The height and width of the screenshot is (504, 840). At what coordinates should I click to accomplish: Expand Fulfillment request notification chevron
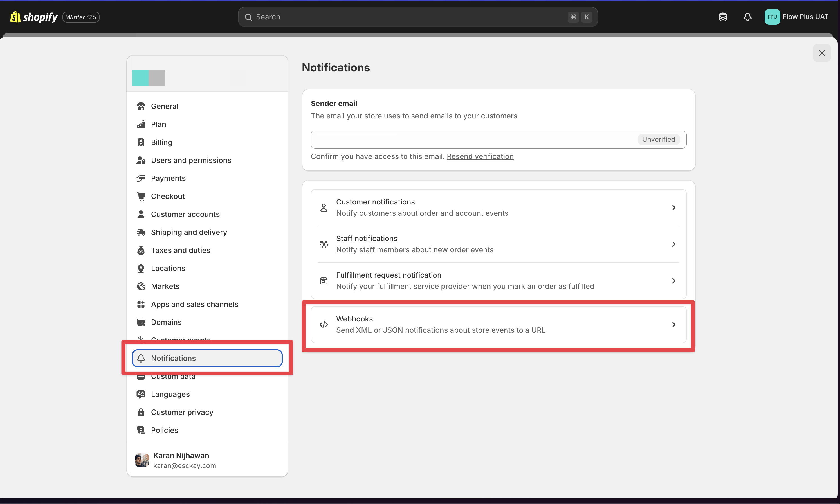click(673, 281)
